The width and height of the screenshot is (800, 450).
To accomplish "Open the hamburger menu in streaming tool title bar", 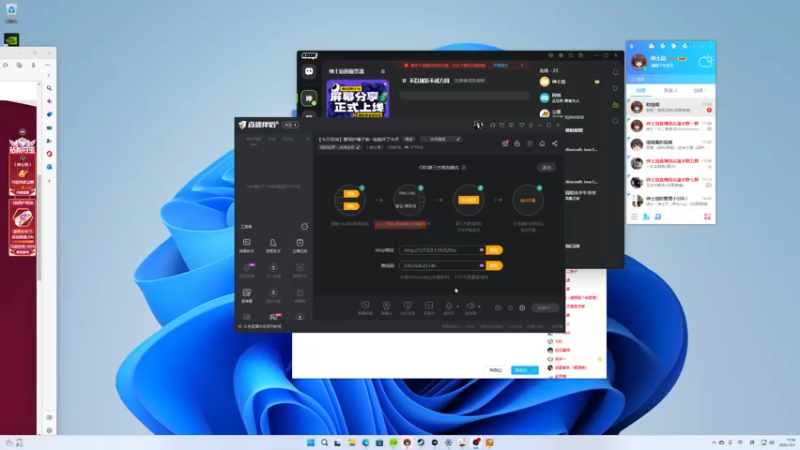I will [x=531, y=125].
